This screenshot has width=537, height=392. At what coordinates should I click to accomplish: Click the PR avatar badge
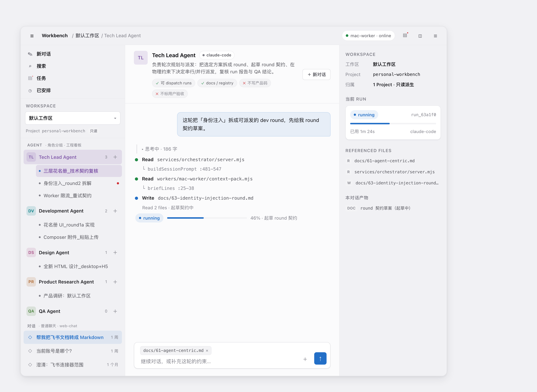(31, 282)
